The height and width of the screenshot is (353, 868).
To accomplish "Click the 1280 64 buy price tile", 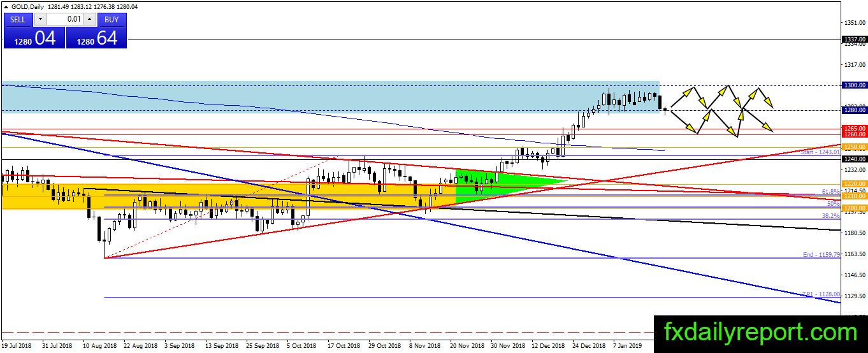I will pos(96,38).
